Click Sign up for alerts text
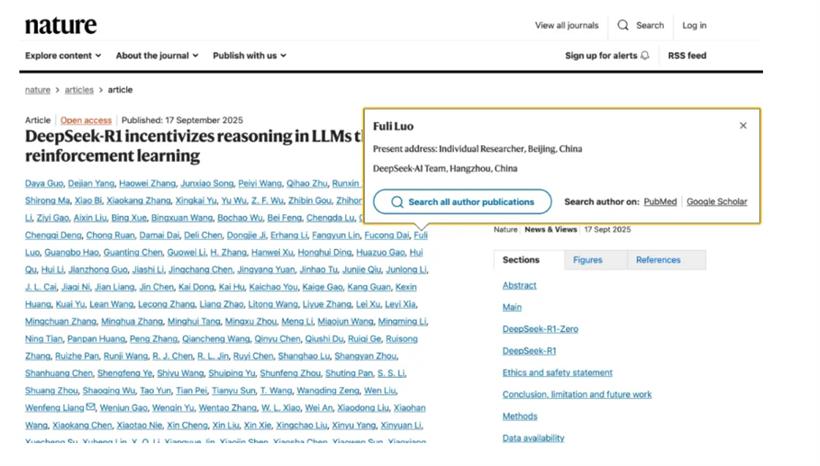Image resolution: width=820 pixels, height=466 pixels. point(601,55)
